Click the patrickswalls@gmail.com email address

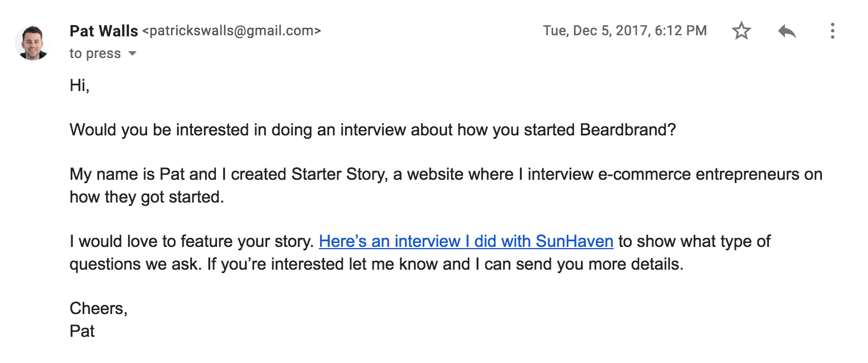(231, 31)
